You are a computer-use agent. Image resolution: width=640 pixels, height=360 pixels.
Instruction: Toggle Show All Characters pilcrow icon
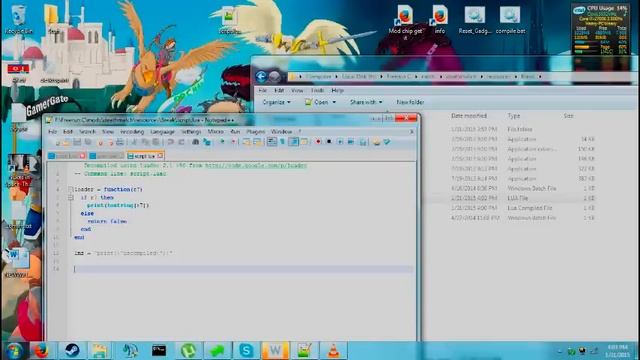pos(282,142)
